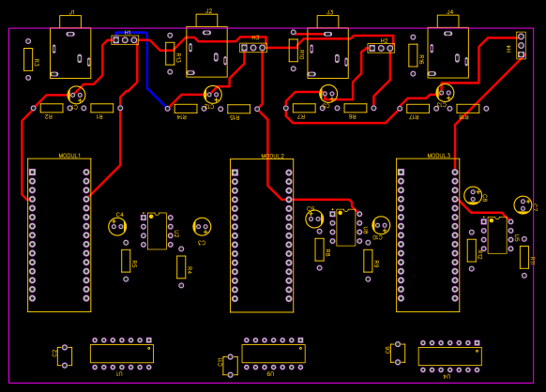The height and width of the screenshot is (392, 546).
Task: Select resistor R5
Action: pos(126,261)
